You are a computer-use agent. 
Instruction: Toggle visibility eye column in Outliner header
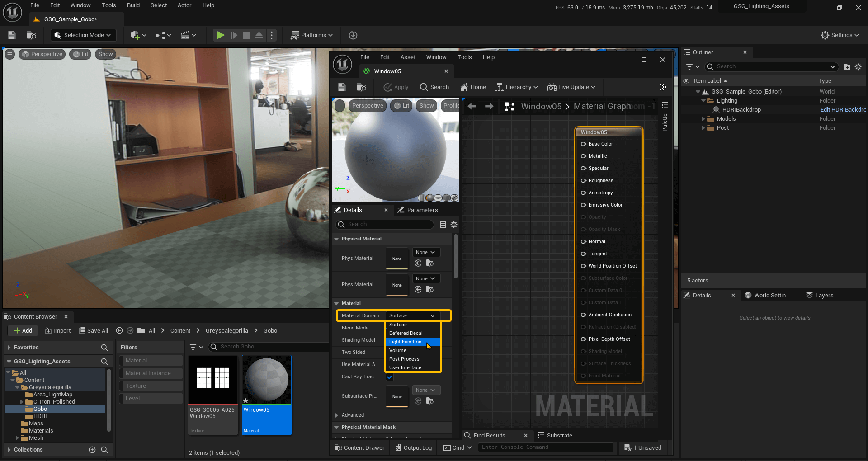[686, 81]
